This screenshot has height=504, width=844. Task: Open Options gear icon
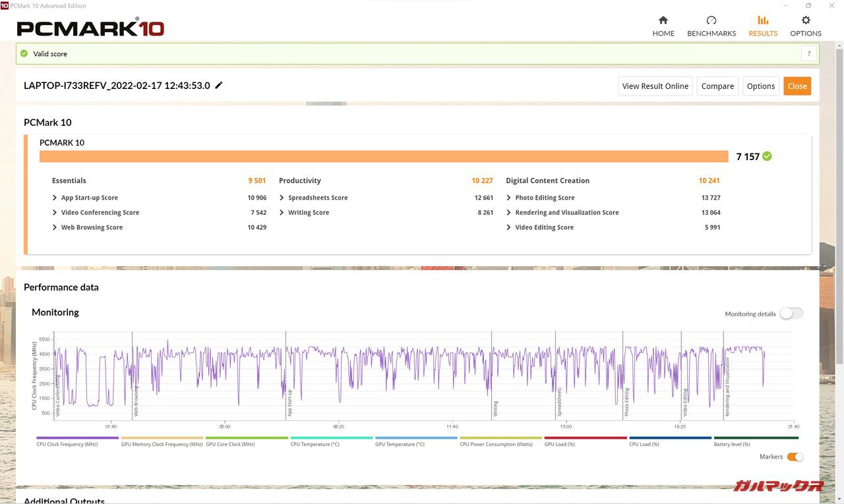(x=806, y=20)
